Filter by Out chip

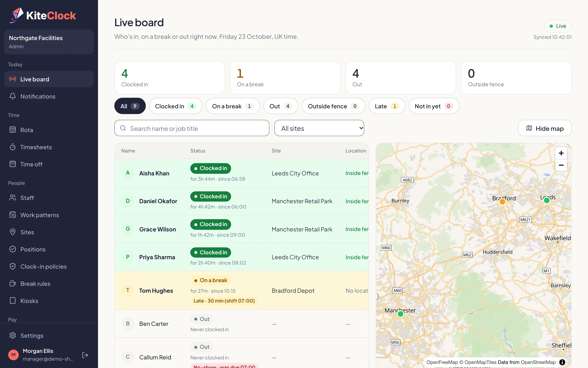281,106
